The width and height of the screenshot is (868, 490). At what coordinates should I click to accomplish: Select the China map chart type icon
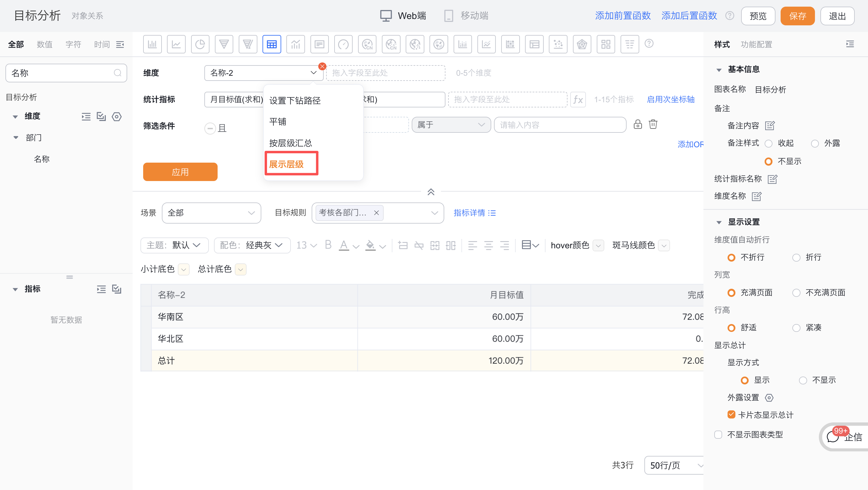click(367, 44)
